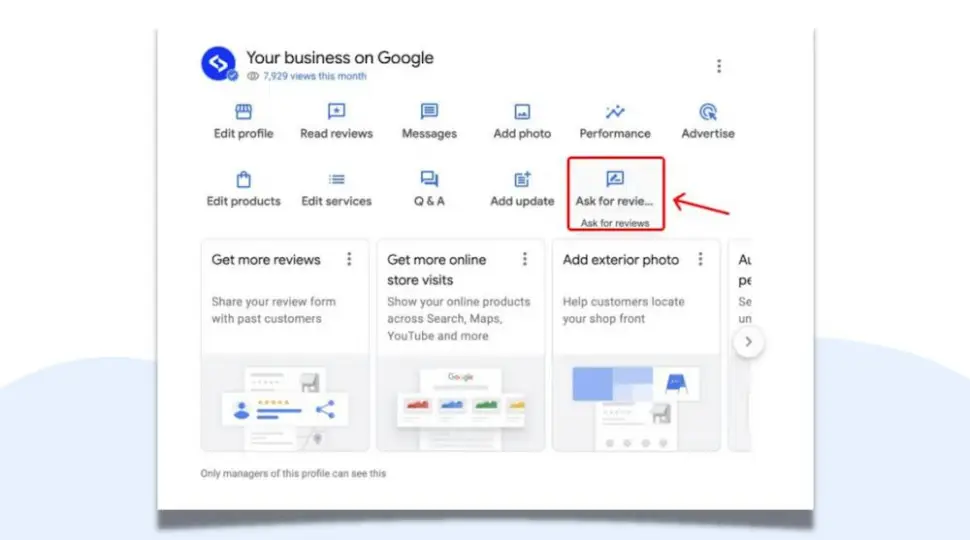Click Get more reviews illustration
The width and height of the screenshot is (970, 540).
click(x=285, y=403)
